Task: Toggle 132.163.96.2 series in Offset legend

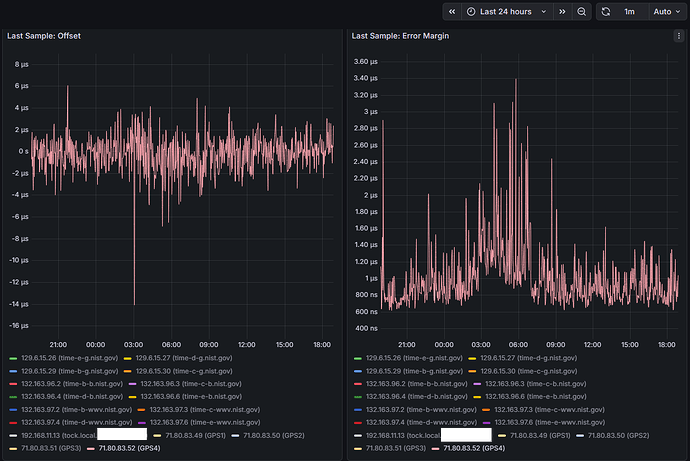Action: click(x=72, y=384)
